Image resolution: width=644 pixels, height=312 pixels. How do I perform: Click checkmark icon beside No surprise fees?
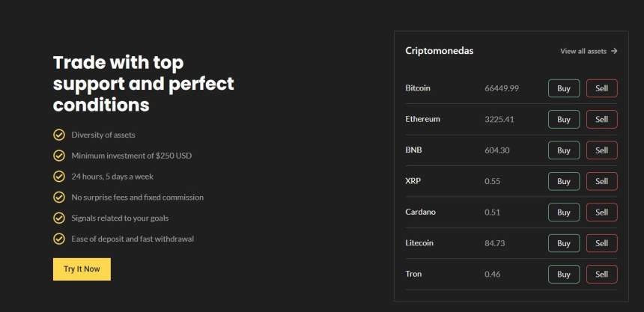58,197
